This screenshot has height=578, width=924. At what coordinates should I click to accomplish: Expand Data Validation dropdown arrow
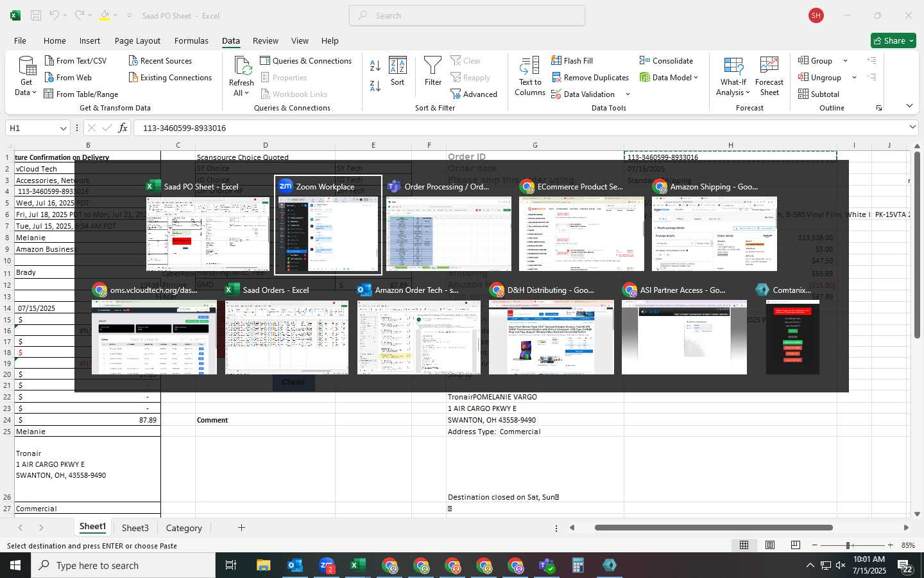(628, 94)
